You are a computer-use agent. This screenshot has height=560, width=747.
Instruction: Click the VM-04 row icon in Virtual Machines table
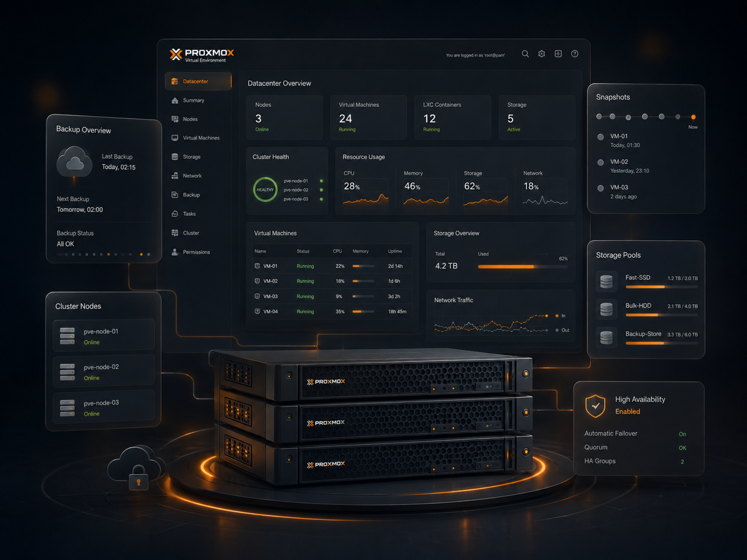[257, 311]
